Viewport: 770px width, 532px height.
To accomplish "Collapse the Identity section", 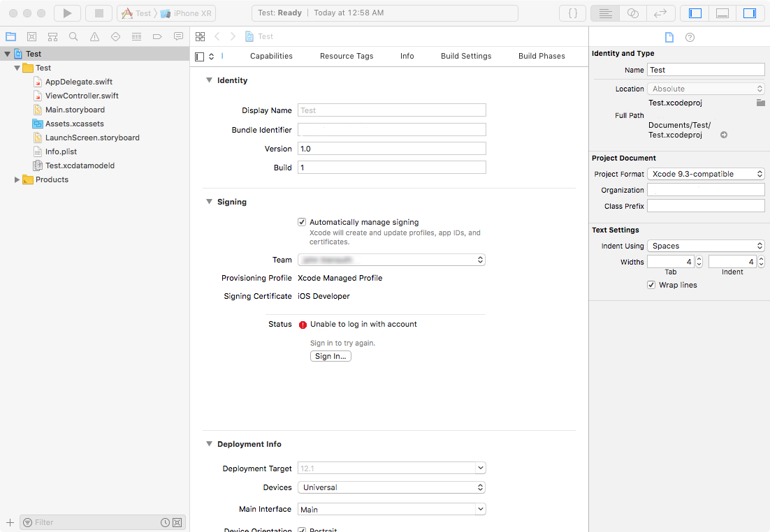I will (209, 80).
